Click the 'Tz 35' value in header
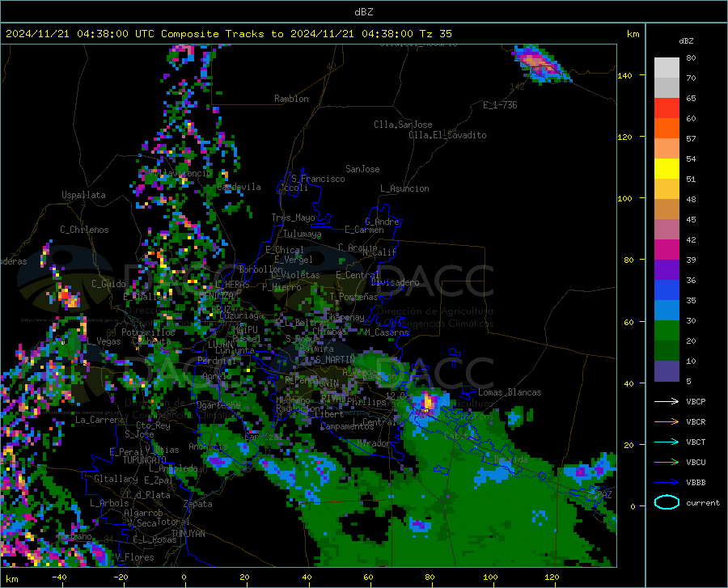728x588 pixels. click(x=435, y=34)
